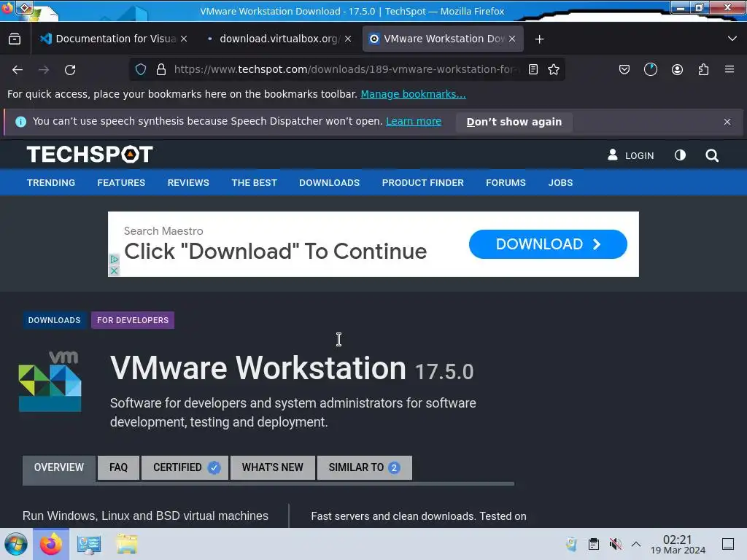Bookmark this page with the star icon
The width and height of the screenshot is (747, 560).
point(554,69)
